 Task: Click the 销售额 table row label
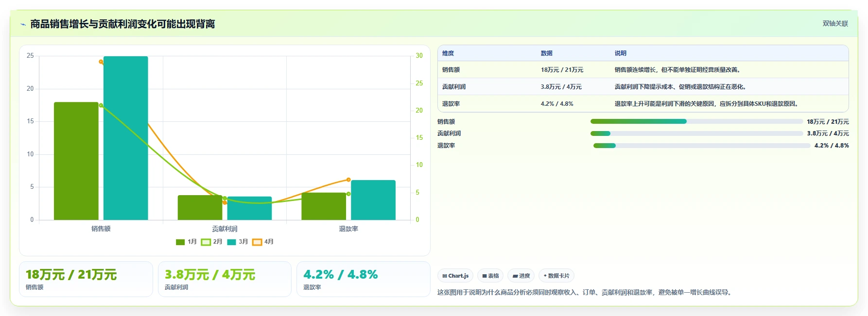[x=451, y=70]
